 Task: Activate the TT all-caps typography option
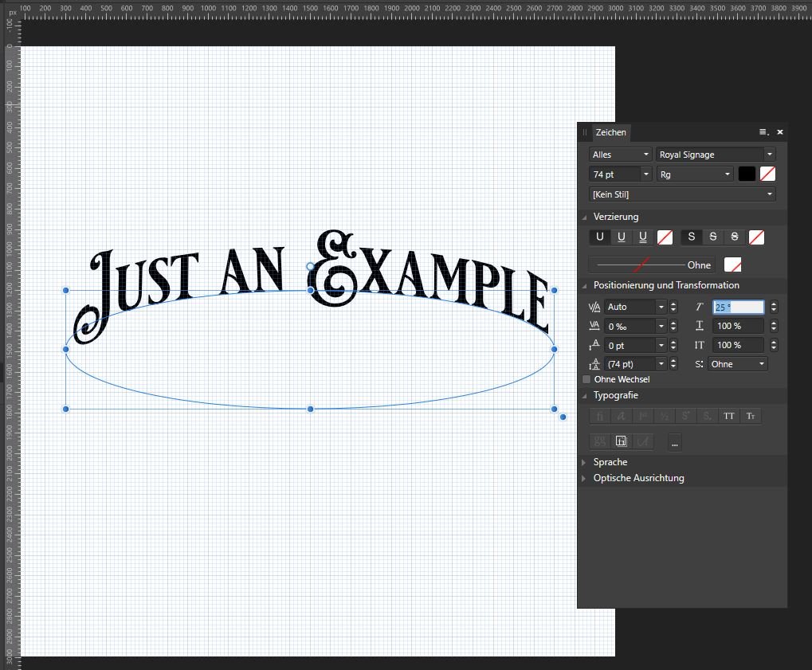point(728,415)
